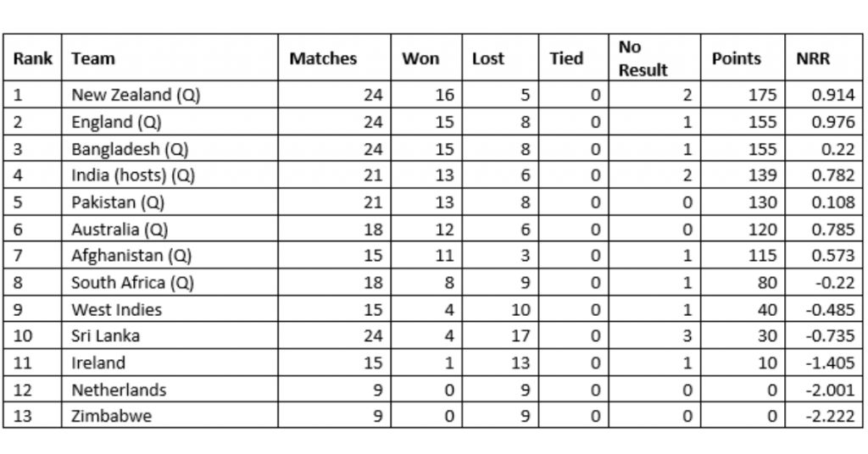868x454 pixels.
Task: Click the NRR column header
Action: coord(824,58)
